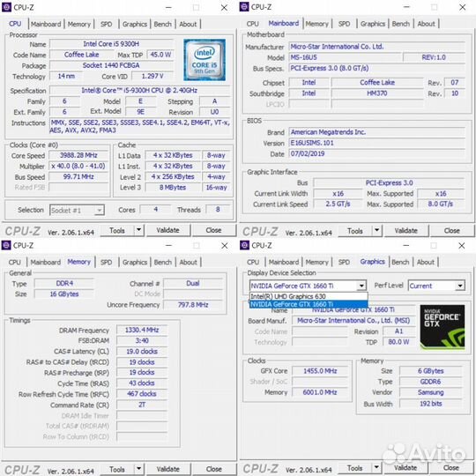Click the '19.0 clocks' CAS latency value
The image size is (476, 476).
coord(142,352)
